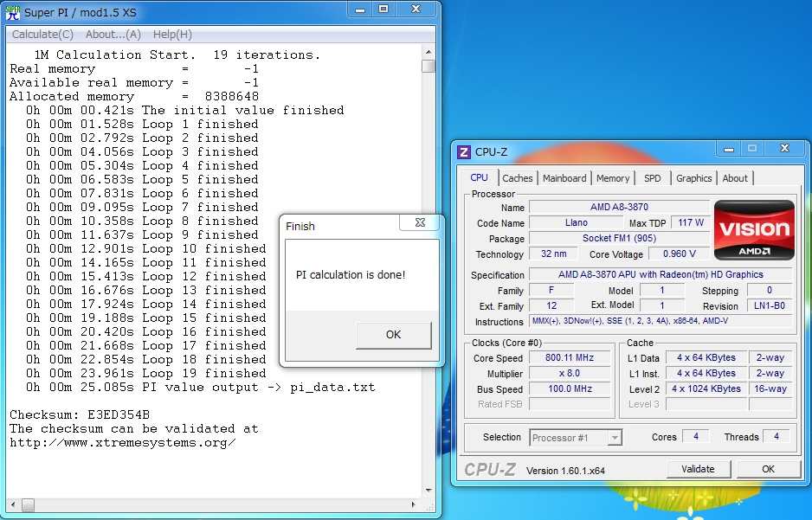Click the Code Name field showing Llano
Image resolution: width=812 pixels, height=520 pixels.
[576, 222]
